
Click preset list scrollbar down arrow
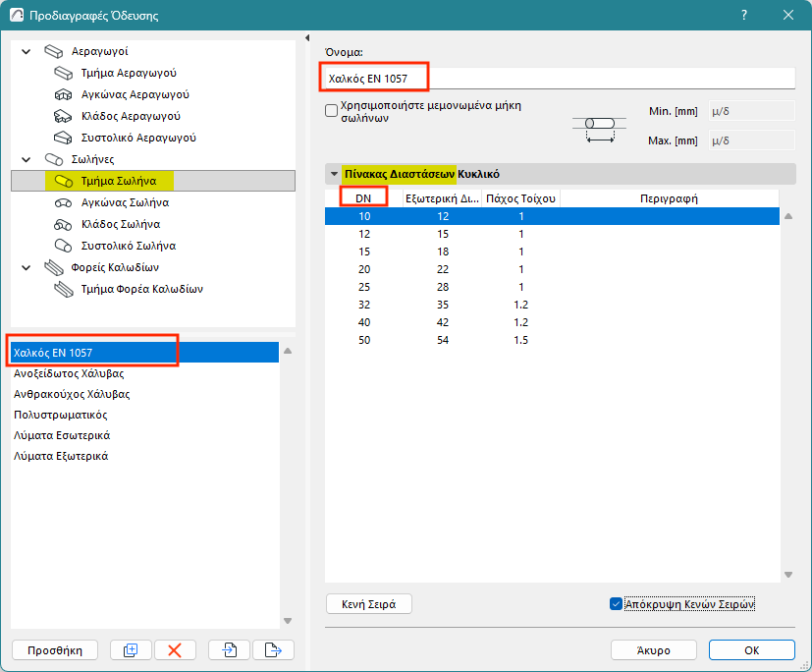(x=288, y=621)
